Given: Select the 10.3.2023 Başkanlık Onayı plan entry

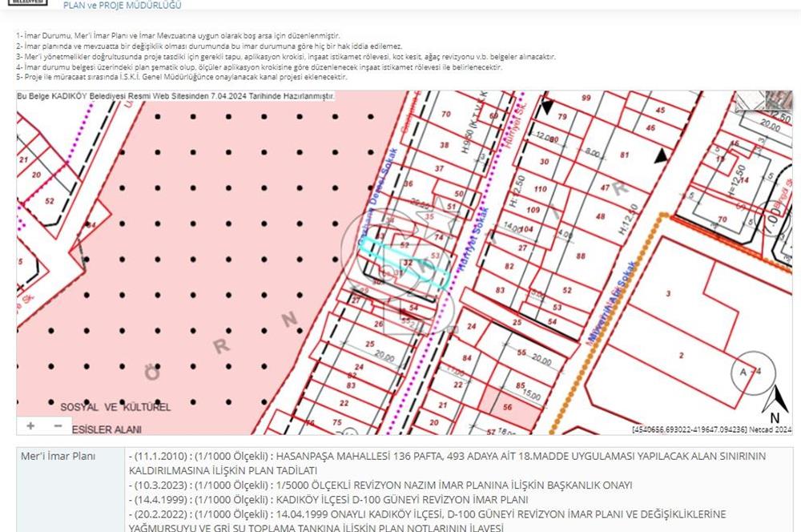Looking at the screenshot, I should 380,485.
